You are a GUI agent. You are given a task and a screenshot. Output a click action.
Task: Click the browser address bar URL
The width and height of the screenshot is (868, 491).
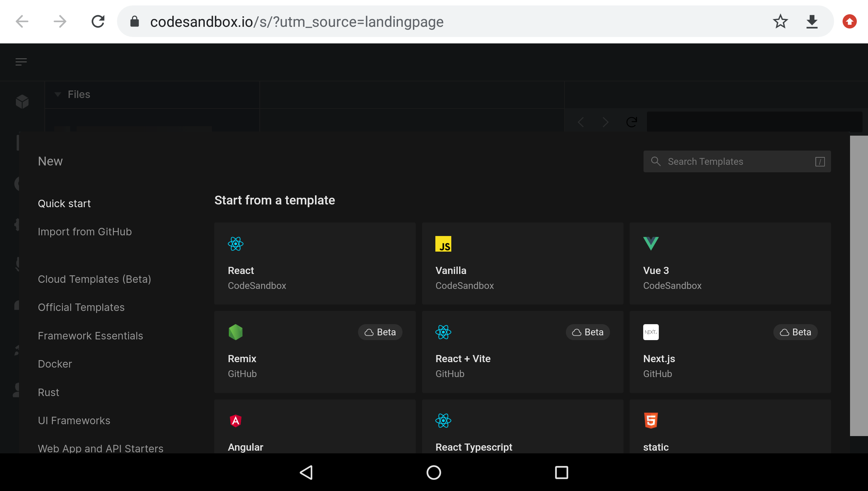[297, 22]
